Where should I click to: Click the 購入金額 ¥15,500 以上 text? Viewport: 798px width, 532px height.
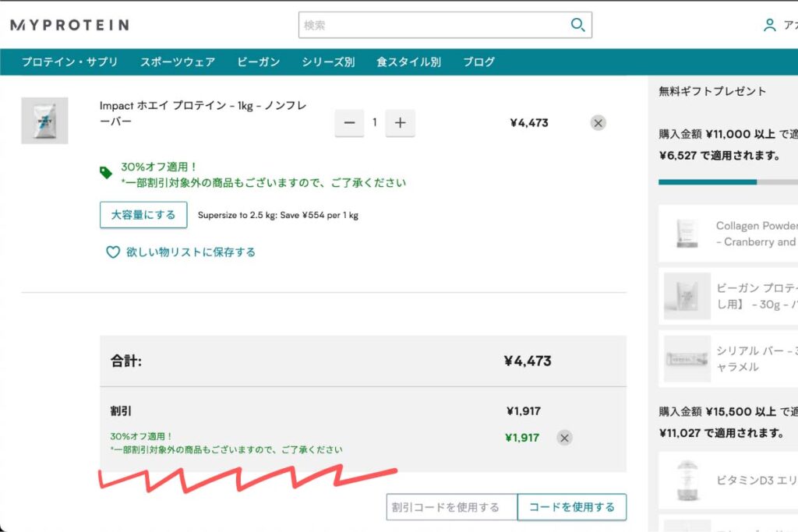718,411
